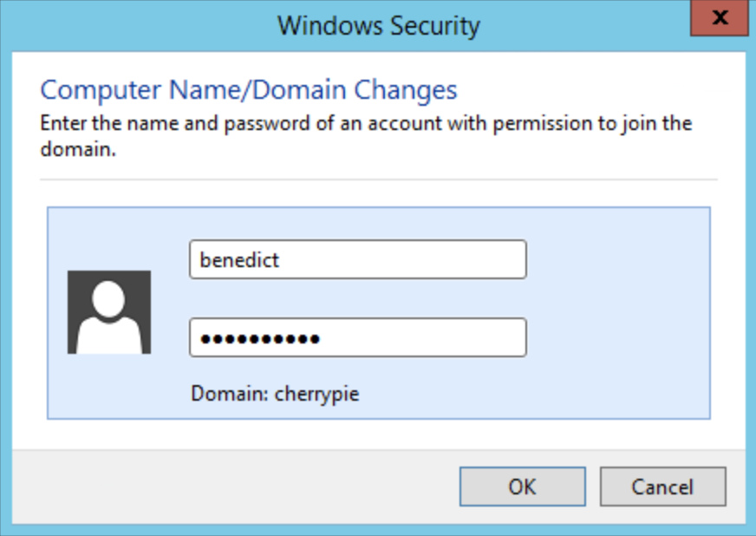Image resolution: width=756 pixels, height=536 pixels.
Task: Click the instruction text starting "Enter the name"
Action: [366, 122]
